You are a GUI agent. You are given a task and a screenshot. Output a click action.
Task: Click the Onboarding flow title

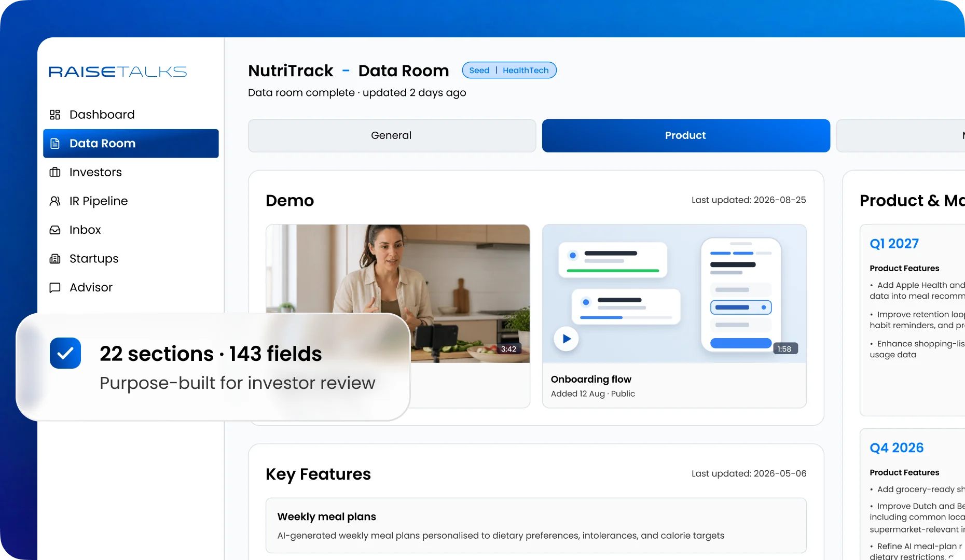click(x=591, y=379)
